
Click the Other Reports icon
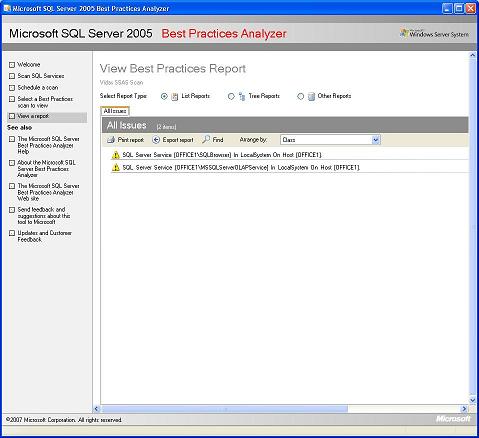(311, 97)
